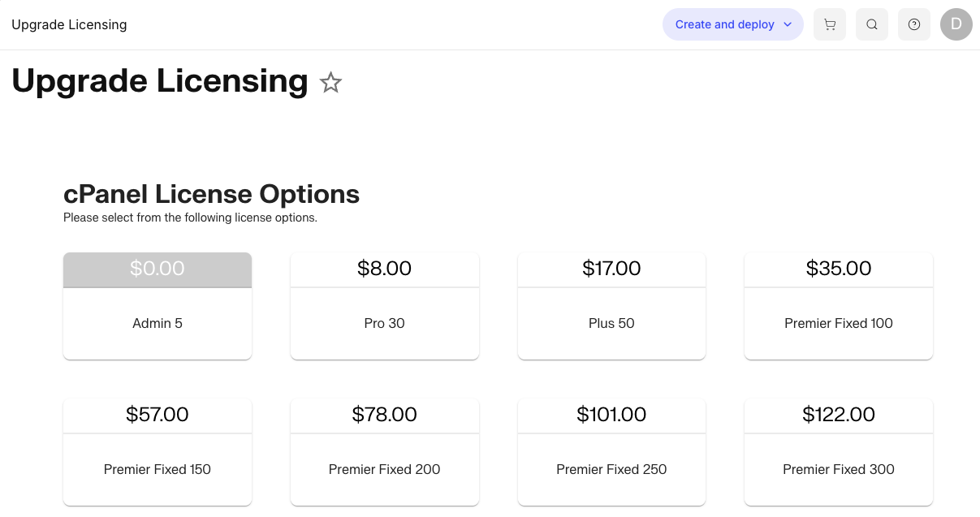Select the Plus 50 license option
The image size is (980, 517).
click(x=611, y=305)
